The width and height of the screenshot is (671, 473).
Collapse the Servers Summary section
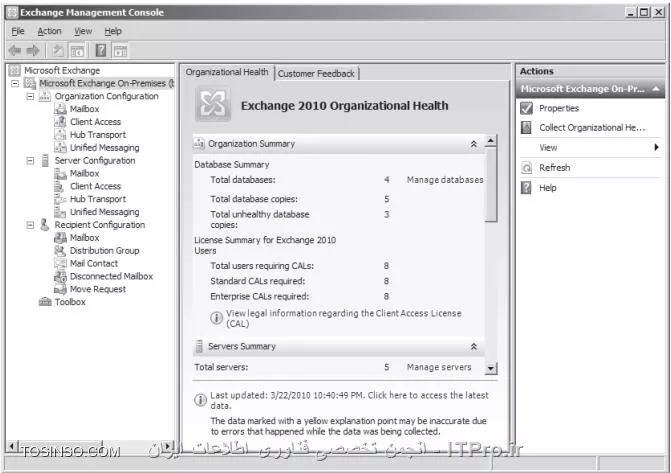[x=474, y=346]
